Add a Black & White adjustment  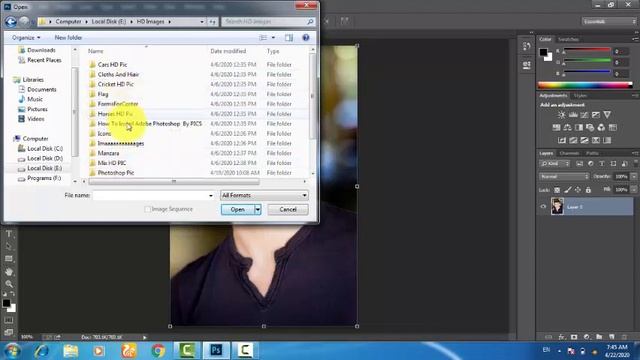click(579, 127)
